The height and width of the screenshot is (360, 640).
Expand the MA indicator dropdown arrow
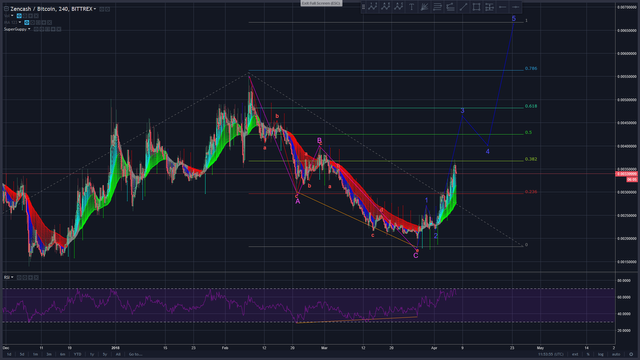click(20, 22)
